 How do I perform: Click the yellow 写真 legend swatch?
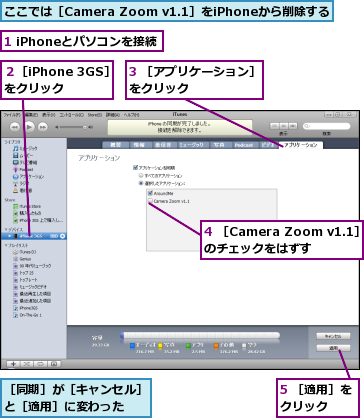pyautogui.click(x=160, y=345)
